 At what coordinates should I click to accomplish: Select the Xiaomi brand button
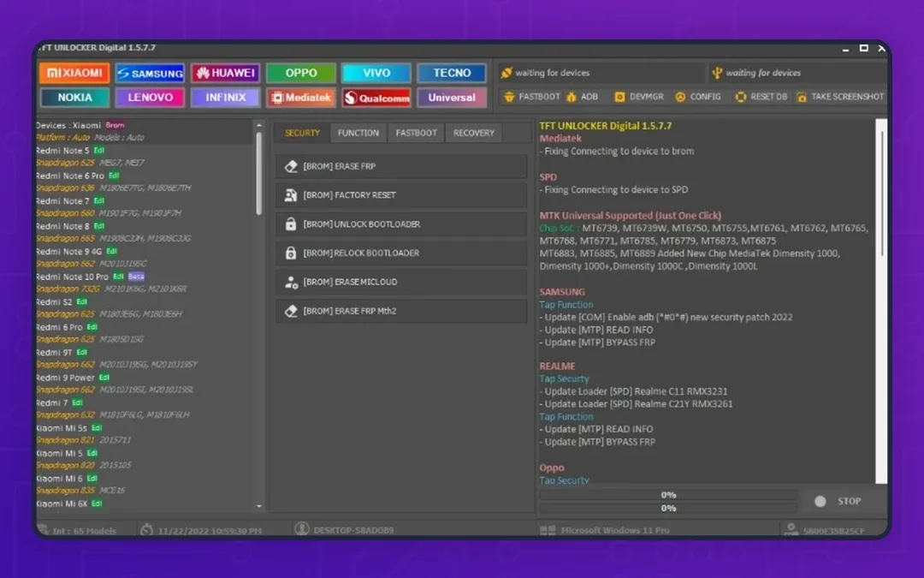tap(74, 73)
